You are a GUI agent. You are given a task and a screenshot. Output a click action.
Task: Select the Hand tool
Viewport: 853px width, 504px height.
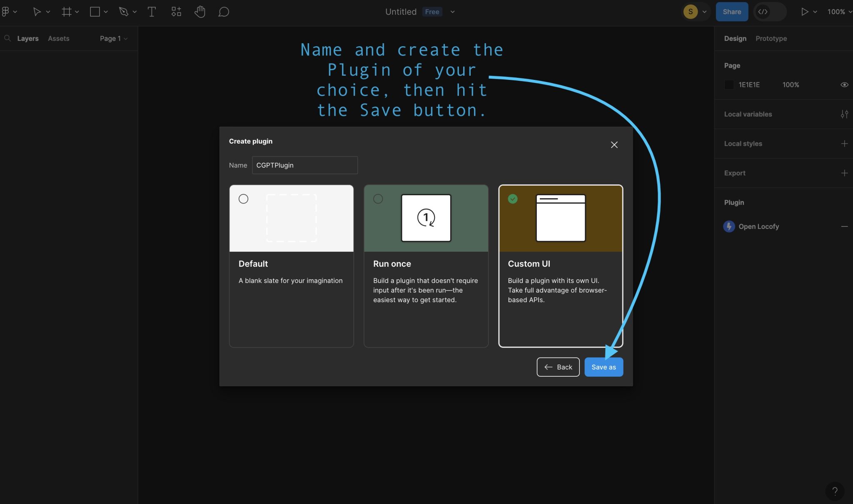click(200, 12)
